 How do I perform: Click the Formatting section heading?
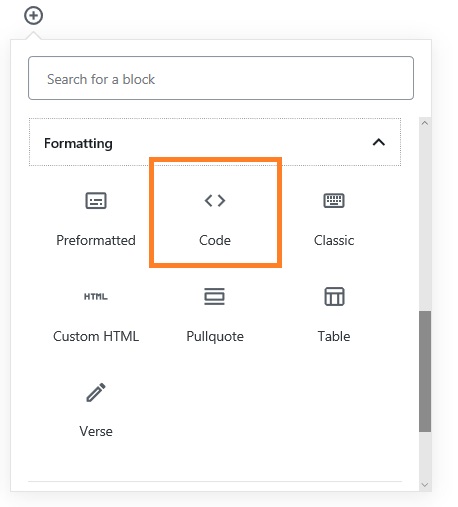[78, 143]
